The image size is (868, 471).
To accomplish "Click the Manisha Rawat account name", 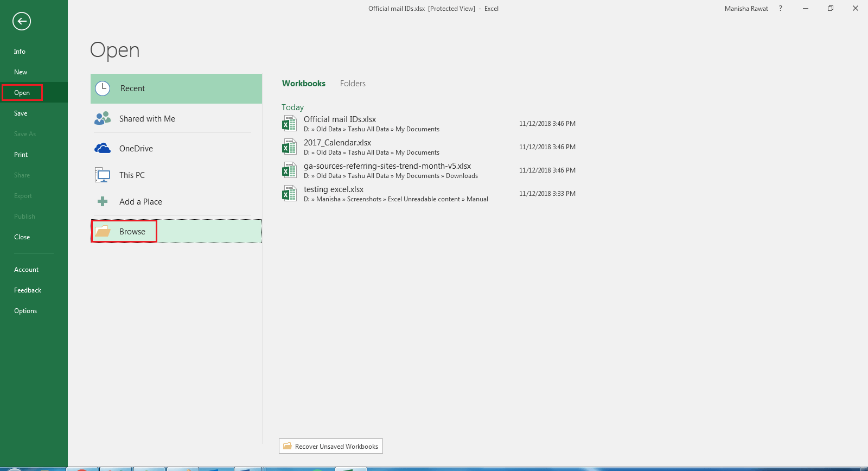I will 746,9.
